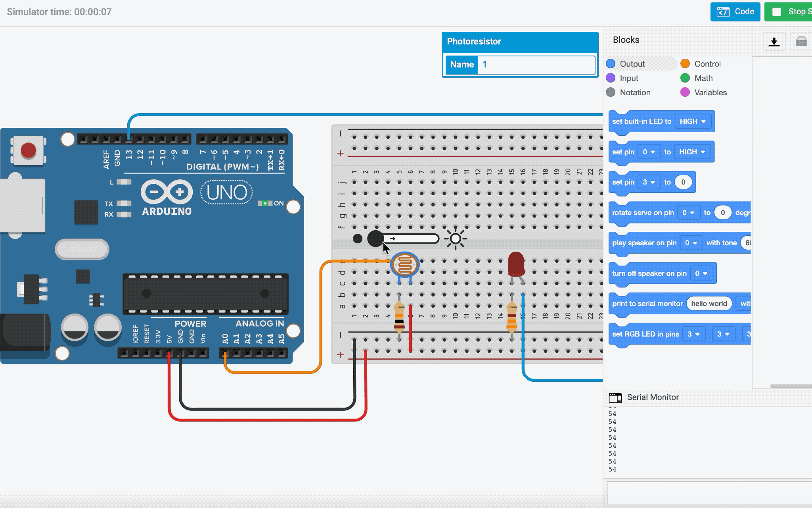The image size is (812, 508).
Task: Click the photoresistor light slider handle
Action: [x=375, y=239]
